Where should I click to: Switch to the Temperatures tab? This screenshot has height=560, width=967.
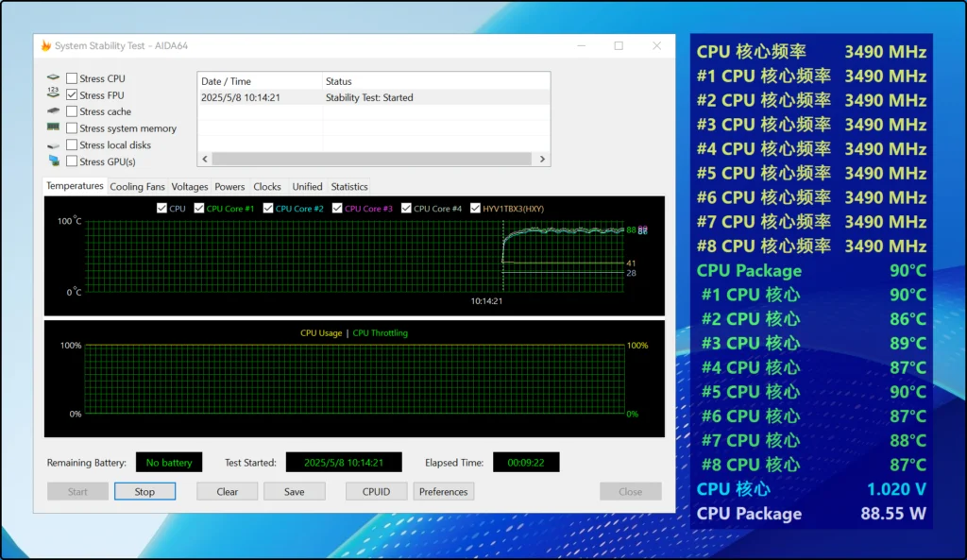click(75, 186)
